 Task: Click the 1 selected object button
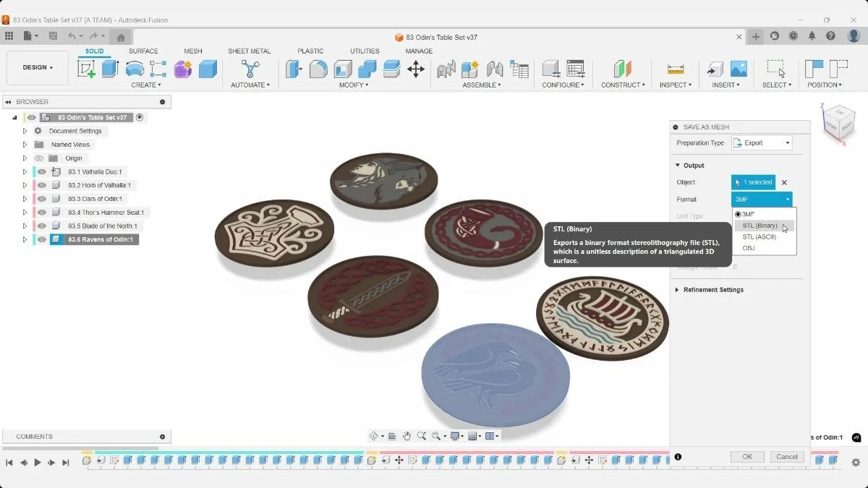(753, 182)
